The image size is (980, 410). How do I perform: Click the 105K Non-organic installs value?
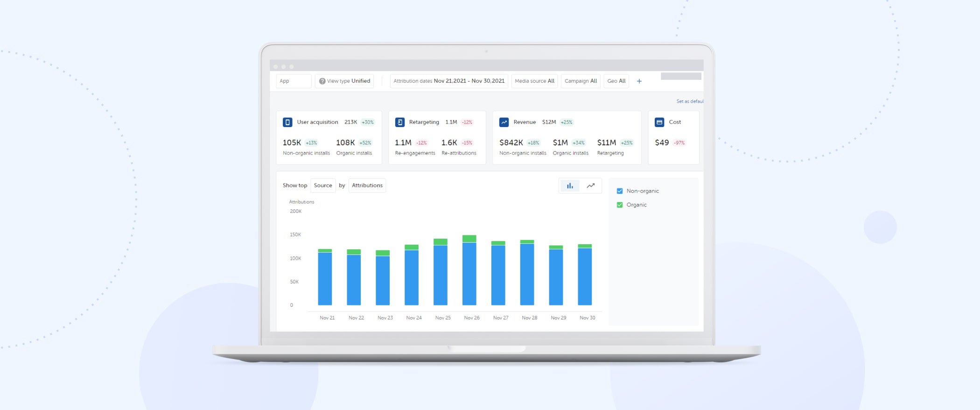click(292, 143)
